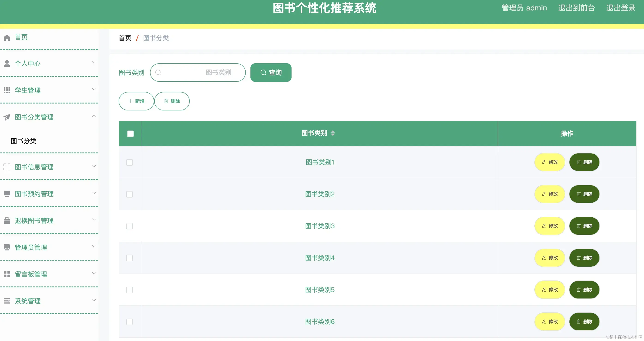The width and height of the screenshot is (644, 341).
Task: Click 修改 on the 图书类别2 row
Action: pyautogui.click(x=549, y=194)
